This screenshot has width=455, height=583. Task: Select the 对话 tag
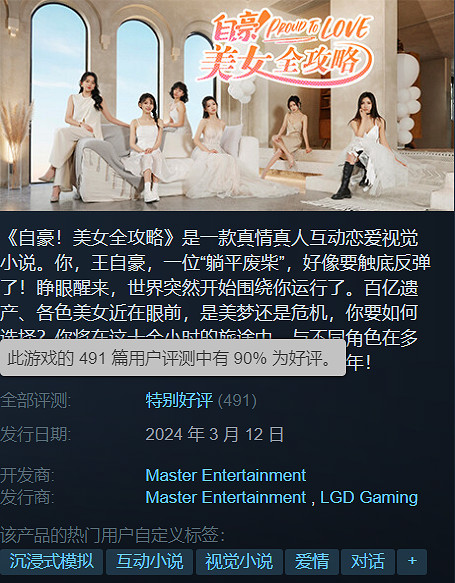(368, 561)
